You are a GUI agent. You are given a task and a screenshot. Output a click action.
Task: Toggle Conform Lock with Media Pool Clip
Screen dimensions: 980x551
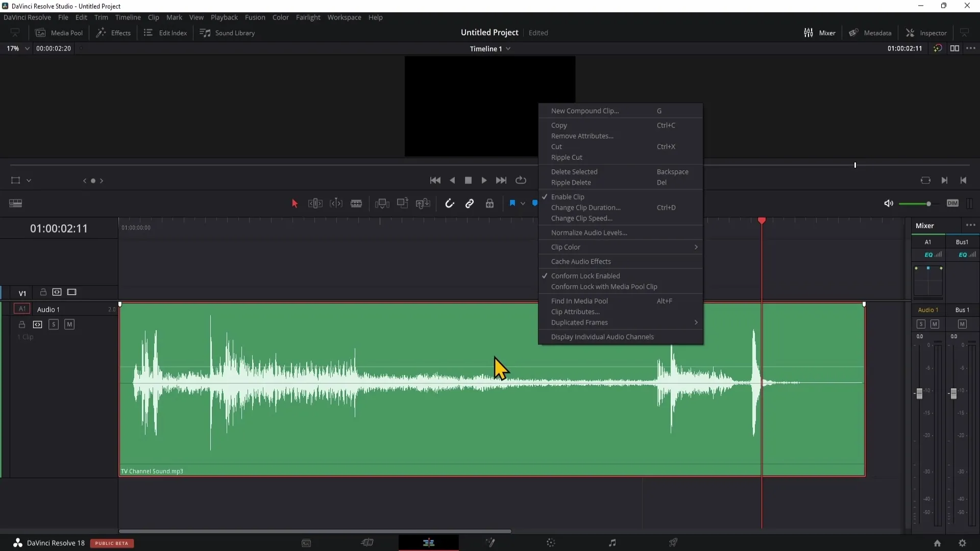pos(604,286)
